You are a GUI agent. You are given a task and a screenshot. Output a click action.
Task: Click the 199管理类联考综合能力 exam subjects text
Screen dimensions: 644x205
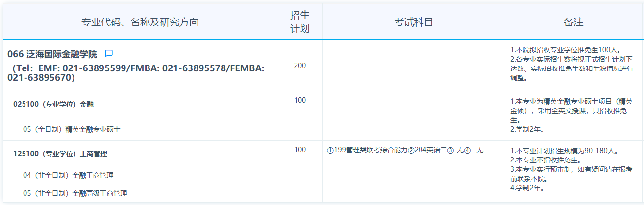(405, 150)
